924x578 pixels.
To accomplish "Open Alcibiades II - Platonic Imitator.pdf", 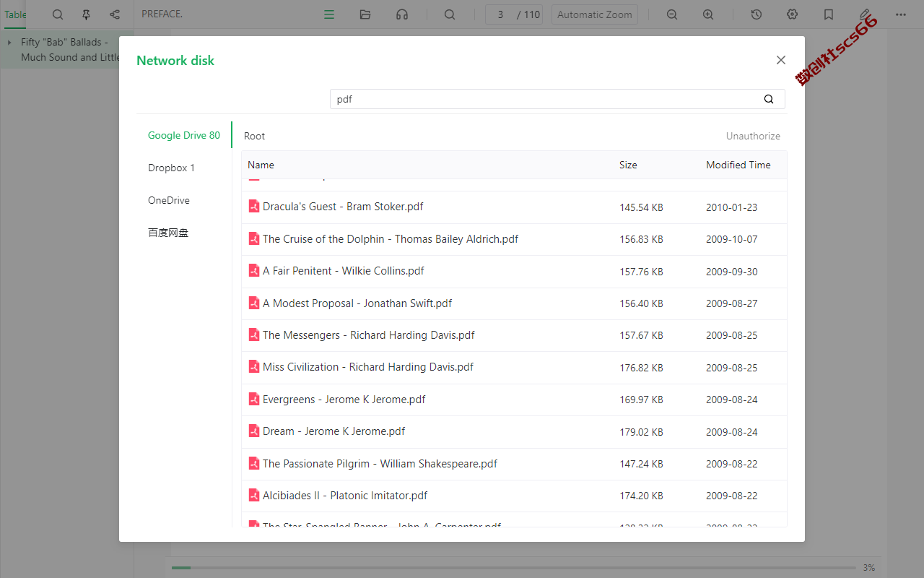I will click(x=345, y=496).
